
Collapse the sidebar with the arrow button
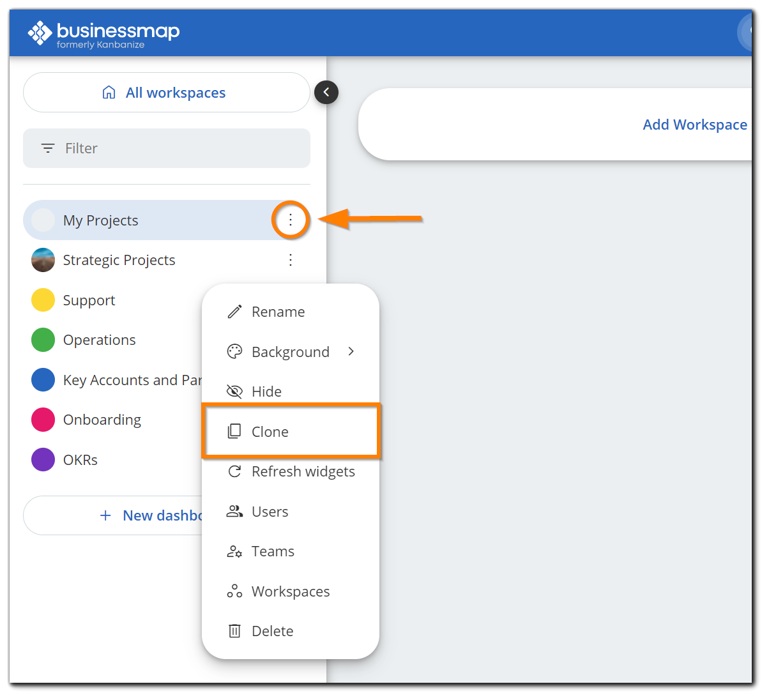click(326, 92)
